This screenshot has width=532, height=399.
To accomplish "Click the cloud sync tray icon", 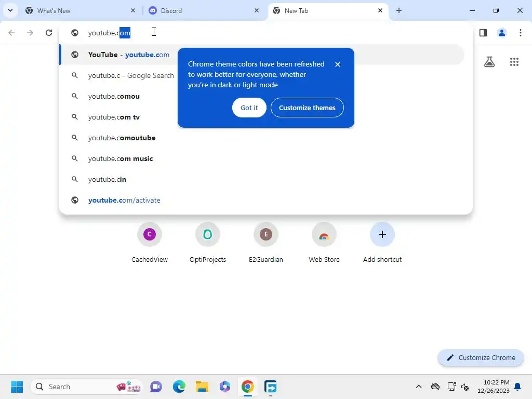I will point(435,387).
